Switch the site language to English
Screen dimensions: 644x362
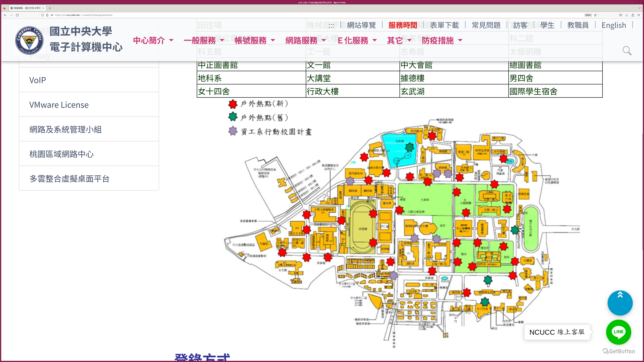pos(613,25)
